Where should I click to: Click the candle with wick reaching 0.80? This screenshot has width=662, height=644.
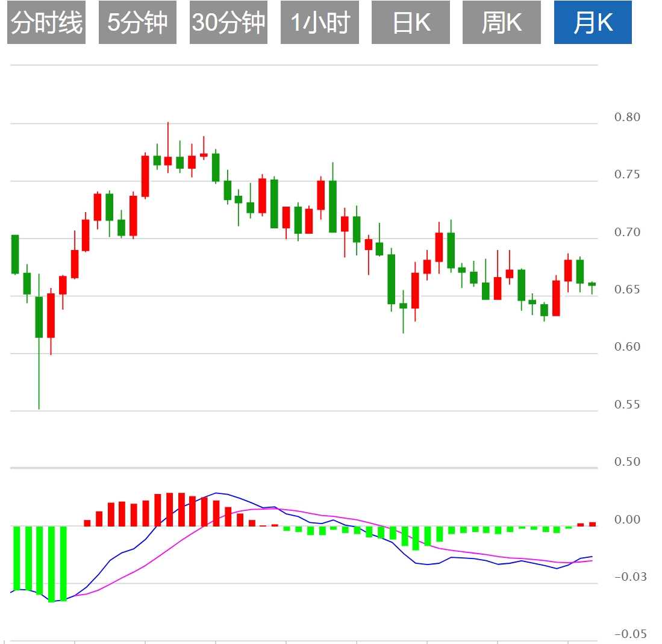click(168, 160)
